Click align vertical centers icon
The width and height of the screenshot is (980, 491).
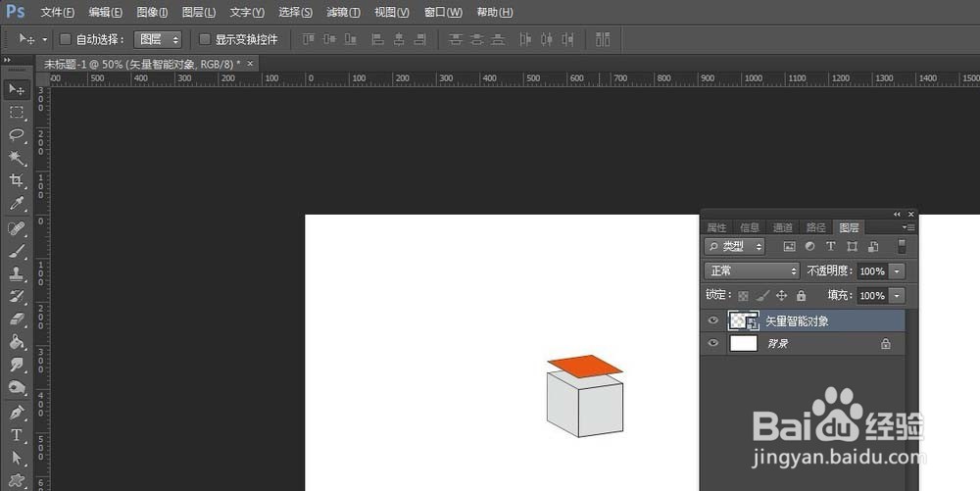[329, 39]
